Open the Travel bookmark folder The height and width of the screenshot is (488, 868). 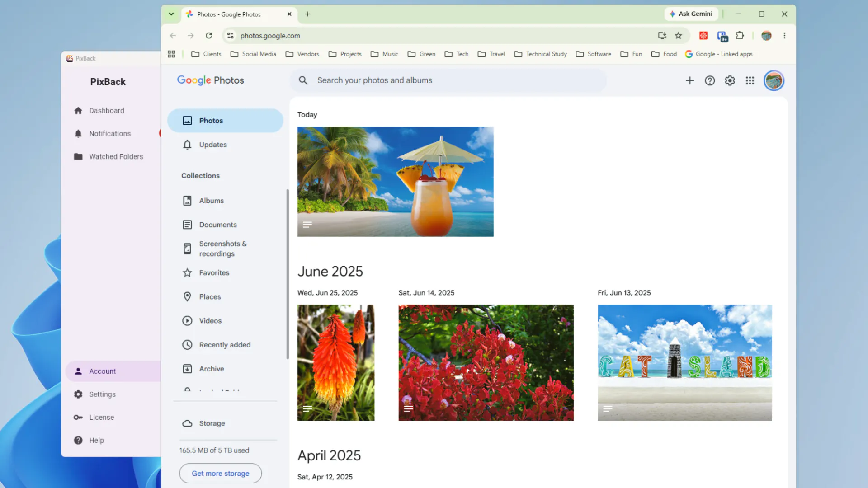491,54
